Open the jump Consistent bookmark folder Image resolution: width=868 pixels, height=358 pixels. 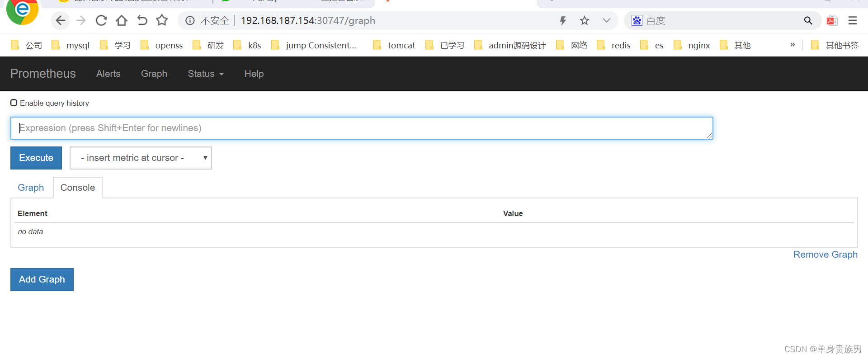point(314,45)
